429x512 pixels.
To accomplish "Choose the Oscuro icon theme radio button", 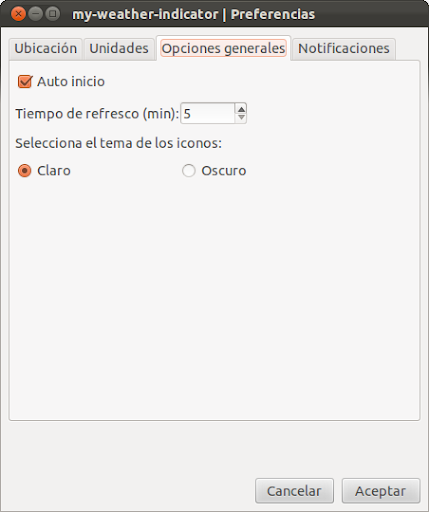I will pos(189,171).
